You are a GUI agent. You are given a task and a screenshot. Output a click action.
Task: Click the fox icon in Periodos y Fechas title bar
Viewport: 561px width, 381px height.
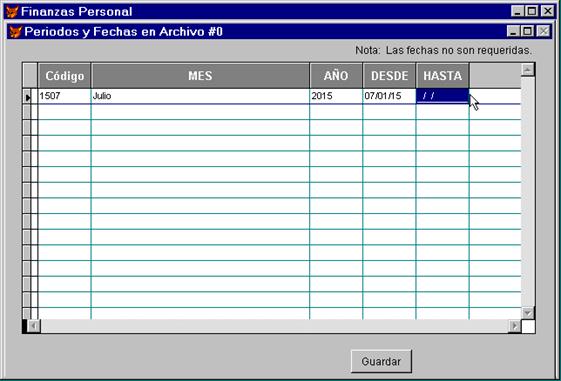tap(15, 31)
